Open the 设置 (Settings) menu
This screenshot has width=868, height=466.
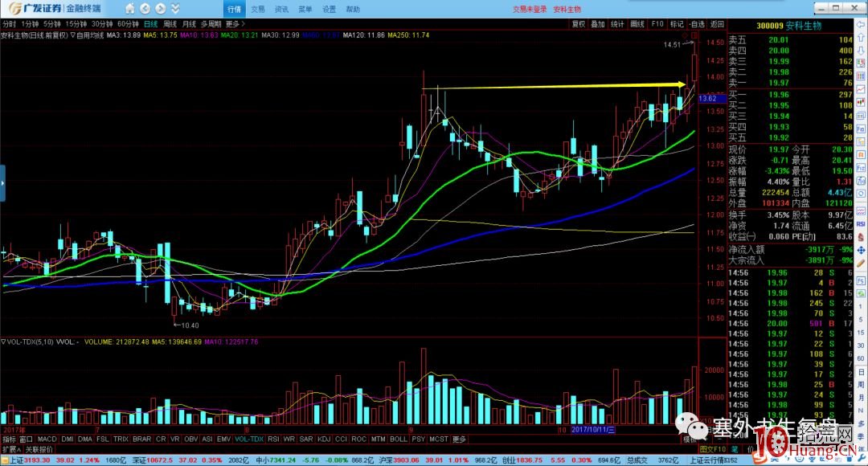(x=330, y=9)
